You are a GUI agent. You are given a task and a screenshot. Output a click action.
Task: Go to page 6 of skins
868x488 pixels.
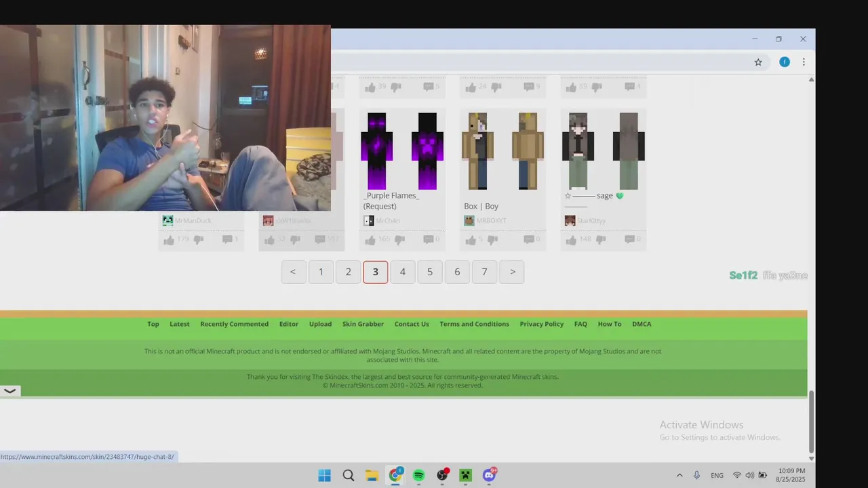coord(457,272)
